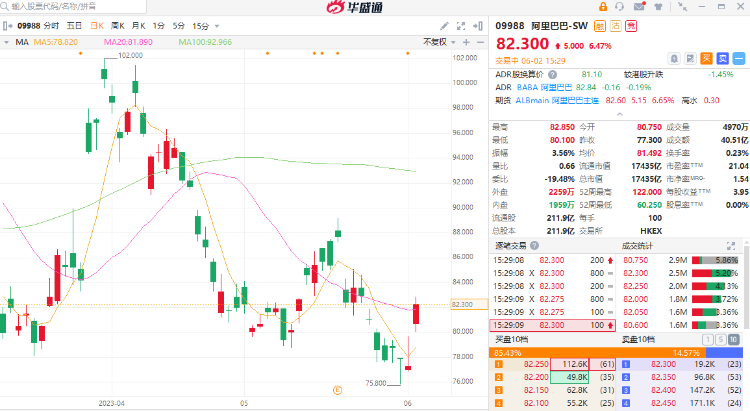Click the blue 卖 sell button
This screenshot has height=411, width=750.
[x=723, y=59]
